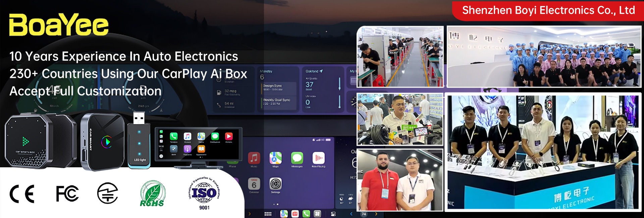The image size is (644, 218).
Task: Click the 'Accept Full Customization' text
Action: point(86,91)
